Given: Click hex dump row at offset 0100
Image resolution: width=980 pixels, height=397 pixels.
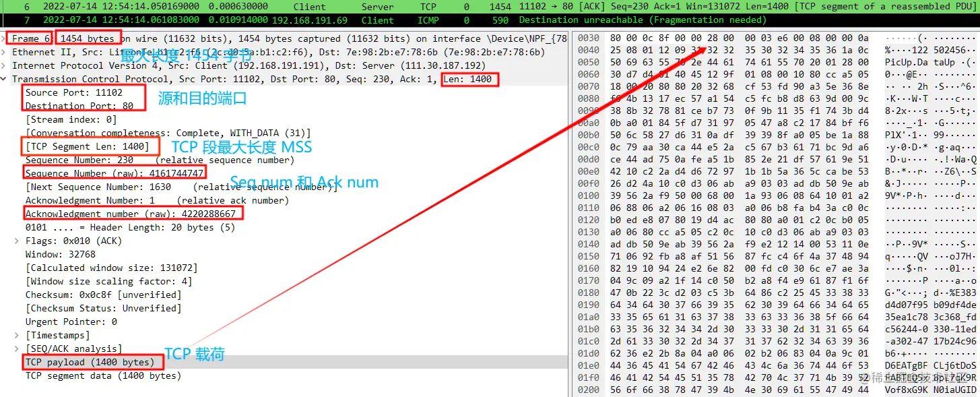Looking at the screenshot, I should tap(776, 195).
